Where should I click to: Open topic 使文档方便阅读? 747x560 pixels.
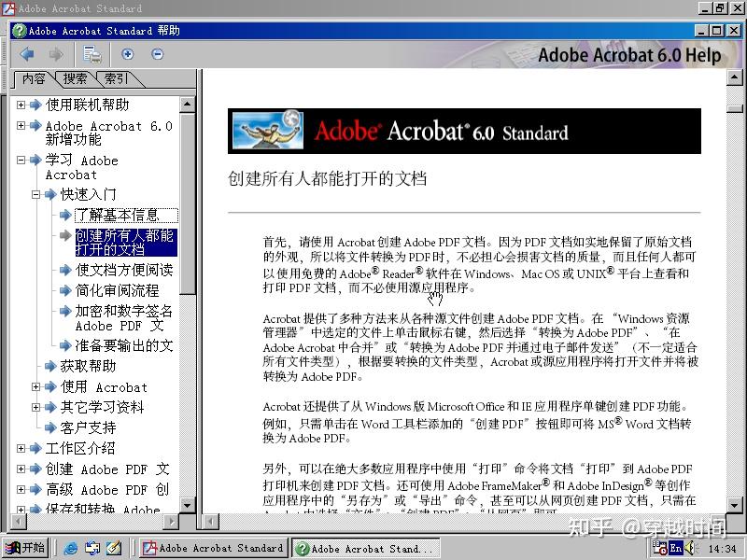[x=124, y=270]
